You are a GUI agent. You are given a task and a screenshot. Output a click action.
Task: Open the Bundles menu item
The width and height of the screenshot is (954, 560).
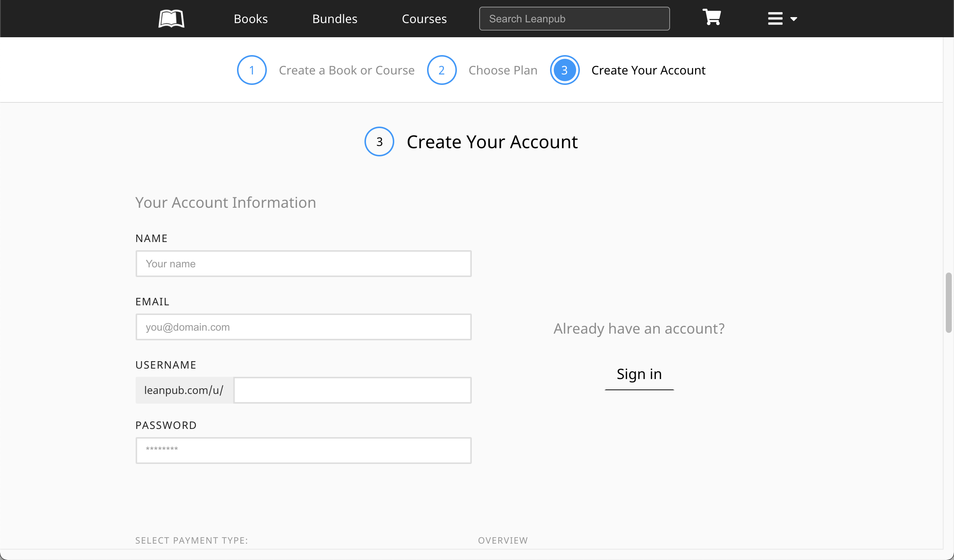(335, 19)
